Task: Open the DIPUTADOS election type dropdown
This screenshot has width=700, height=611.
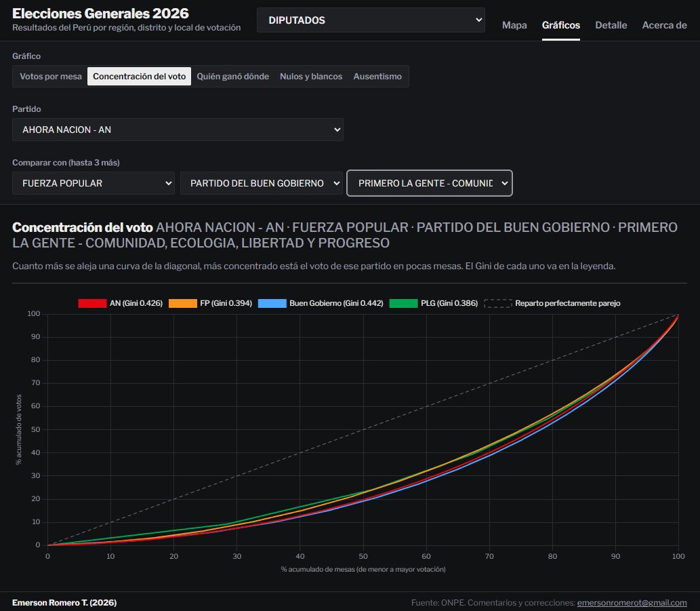Action: point(371,20)
